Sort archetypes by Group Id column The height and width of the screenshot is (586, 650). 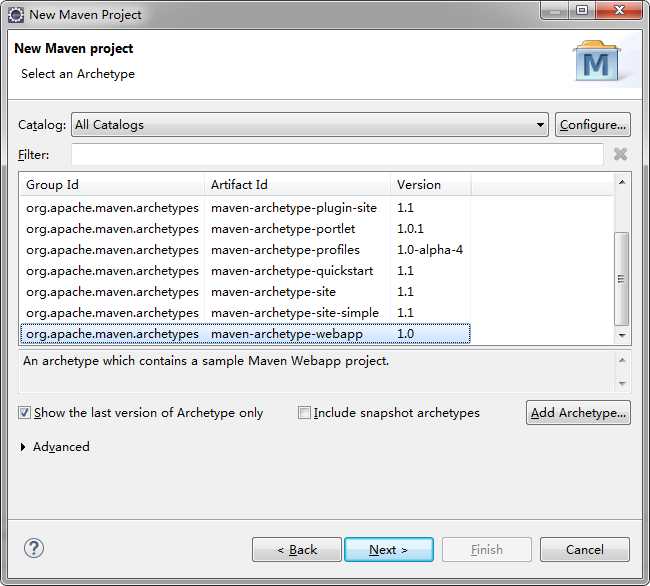tap(112, 184)
